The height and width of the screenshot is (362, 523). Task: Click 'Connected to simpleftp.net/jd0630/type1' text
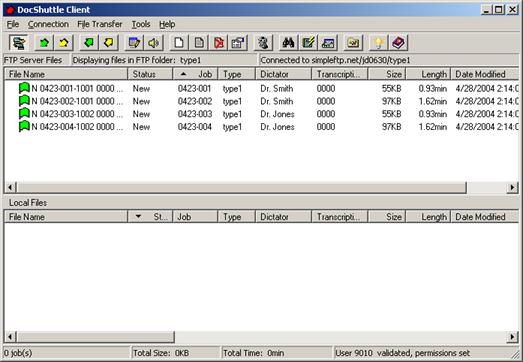pyautogui.click(x=335, y=60)
